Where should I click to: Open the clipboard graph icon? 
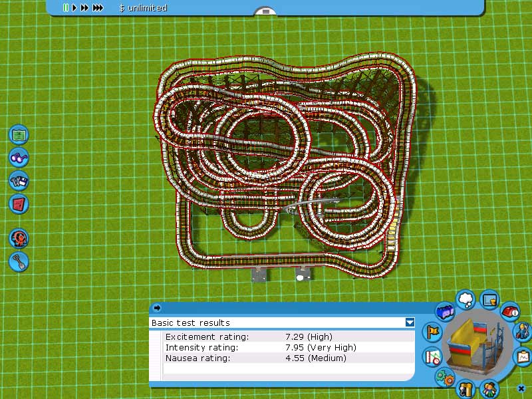(523, 356)
